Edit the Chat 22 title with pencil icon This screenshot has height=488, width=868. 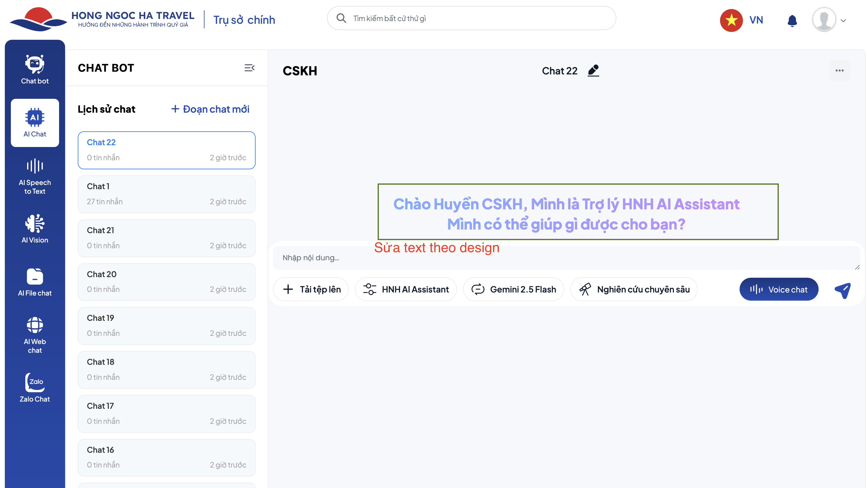(x=593, y=70)
